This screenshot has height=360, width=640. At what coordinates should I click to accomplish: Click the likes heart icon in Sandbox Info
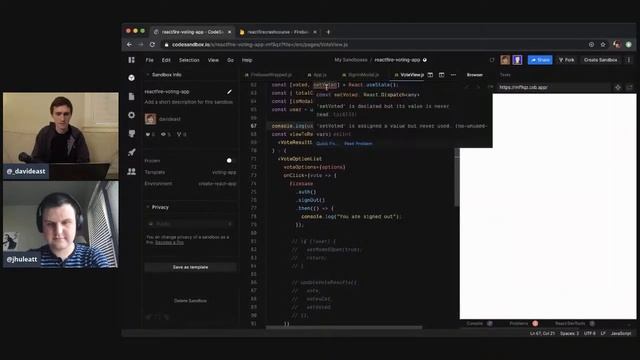coord(148,134)
